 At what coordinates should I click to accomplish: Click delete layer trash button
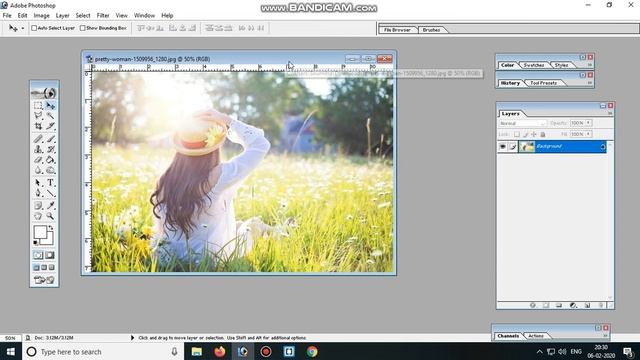coord(601,305)
